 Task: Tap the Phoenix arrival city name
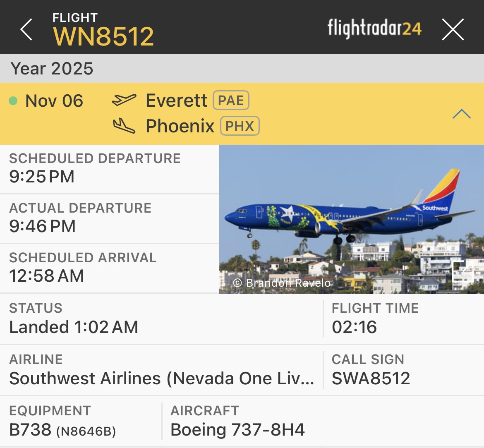(180, 126)
